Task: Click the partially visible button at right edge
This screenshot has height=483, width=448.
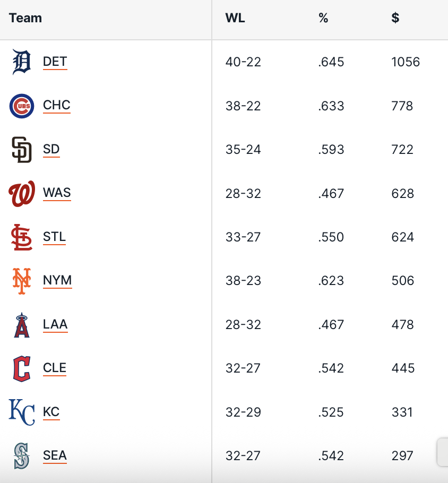Action: tap(443, 452)
